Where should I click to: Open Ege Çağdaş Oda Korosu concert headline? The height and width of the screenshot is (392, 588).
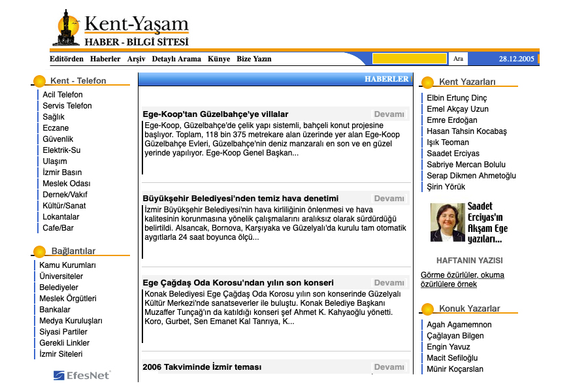[x=238, y=283]
